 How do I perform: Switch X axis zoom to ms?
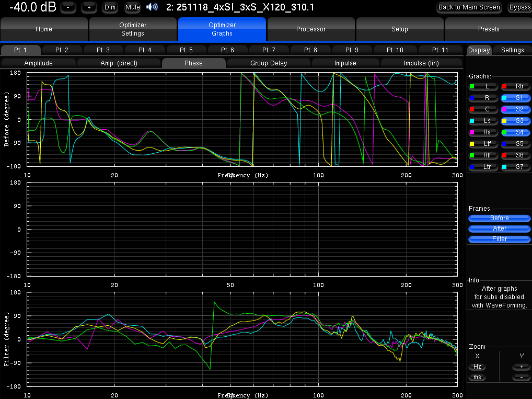point(477,377)
